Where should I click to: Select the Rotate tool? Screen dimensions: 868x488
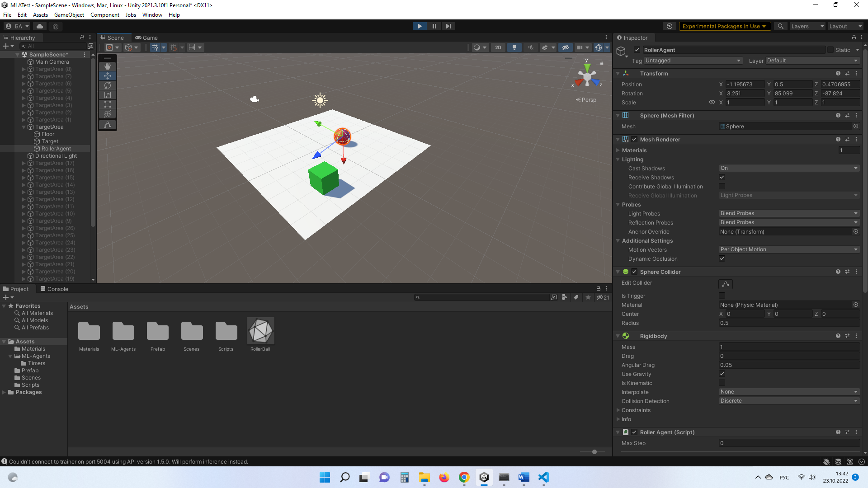[x=107, y=85]
